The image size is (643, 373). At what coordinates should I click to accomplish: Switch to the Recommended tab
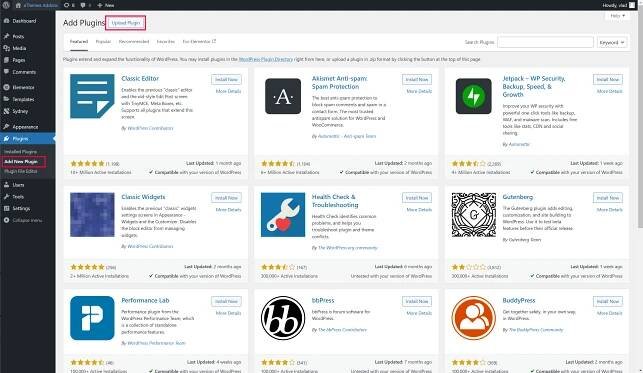coord(134,42)
